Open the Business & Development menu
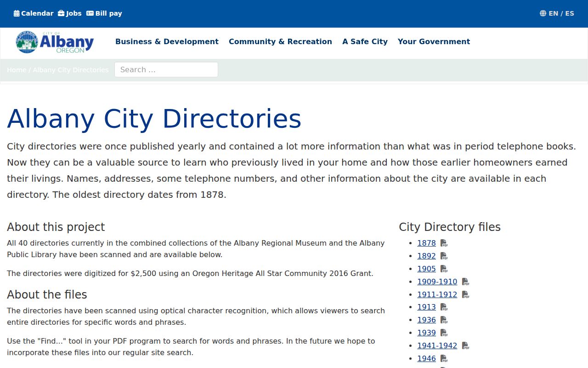 167,41
